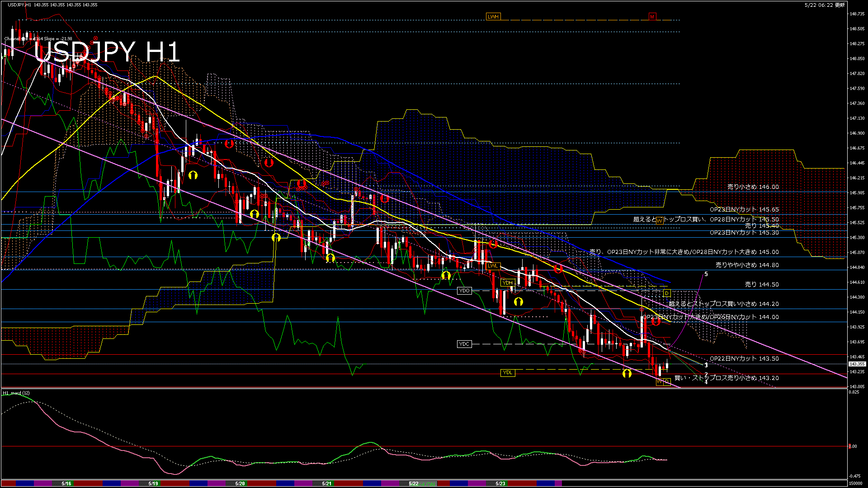Click the 146.445 price axis value
Image resolution: width=868 pixels, height=488 pixels.
(x=857, y=163)
